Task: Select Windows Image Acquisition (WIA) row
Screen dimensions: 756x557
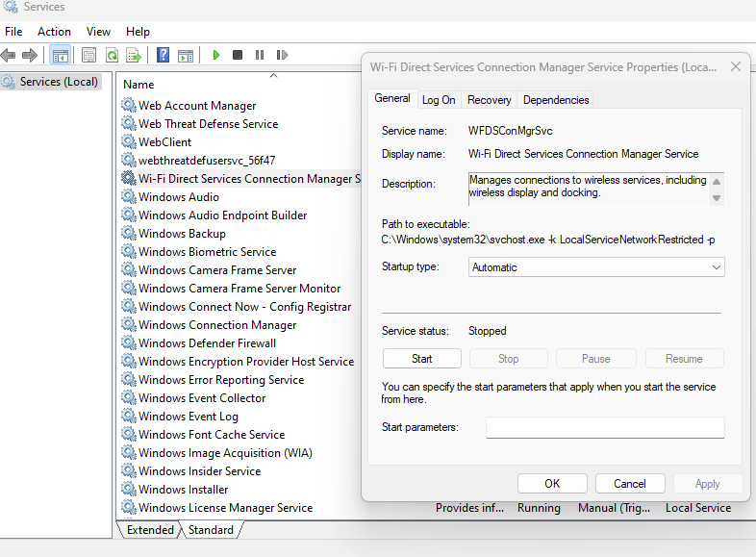Action: 225,453
